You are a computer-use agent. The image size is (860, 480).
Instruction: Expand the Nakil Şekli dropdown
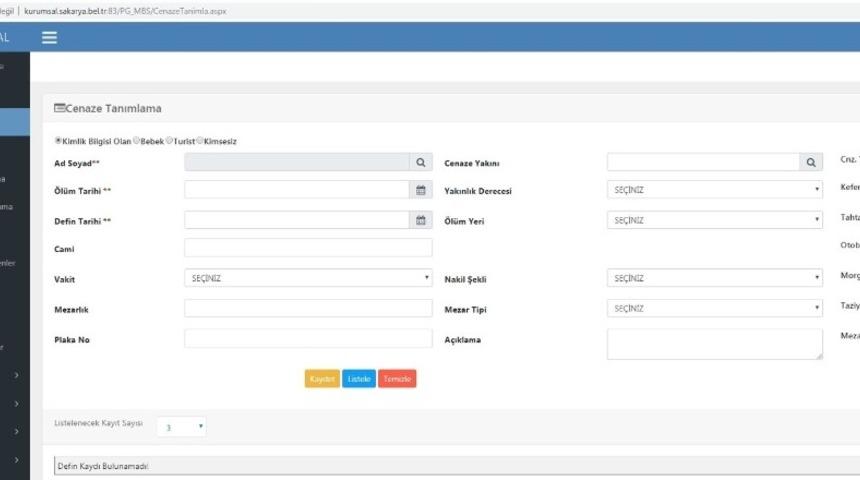714,279
